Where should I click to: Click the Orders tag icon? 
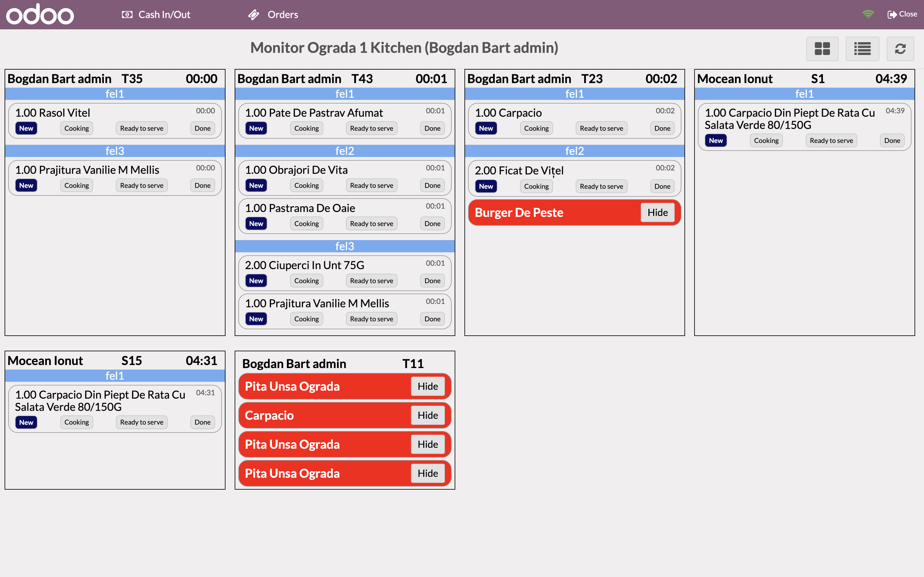click(253, 14)
